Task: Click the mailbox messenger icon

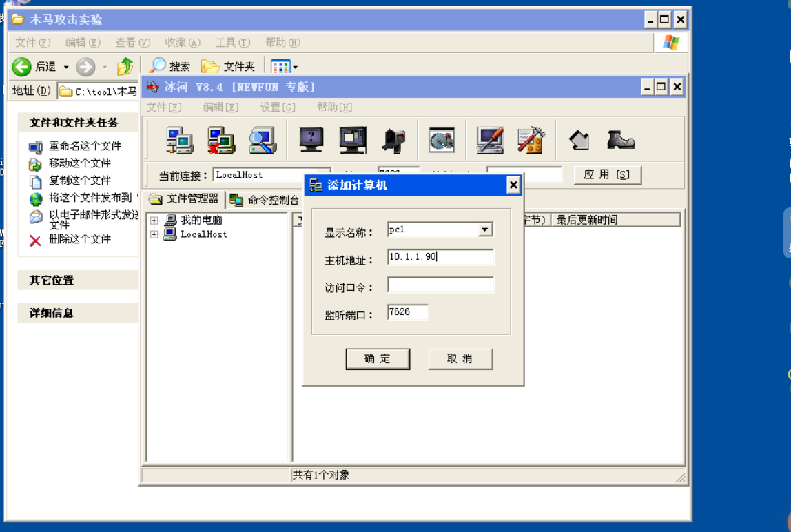Action: click(393, 140)
